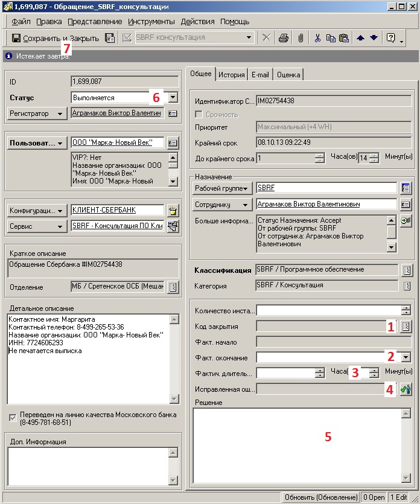The image size is (420, 504).
Task: Click the Количество инста... stepper arrows
Action: [x=406, y=310]
